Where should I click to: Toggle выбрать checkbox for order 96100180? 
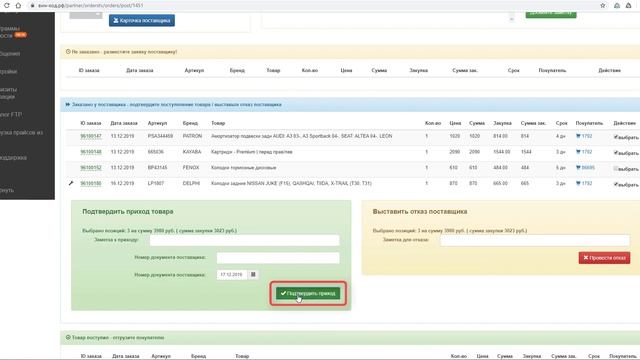coord(616,184)
